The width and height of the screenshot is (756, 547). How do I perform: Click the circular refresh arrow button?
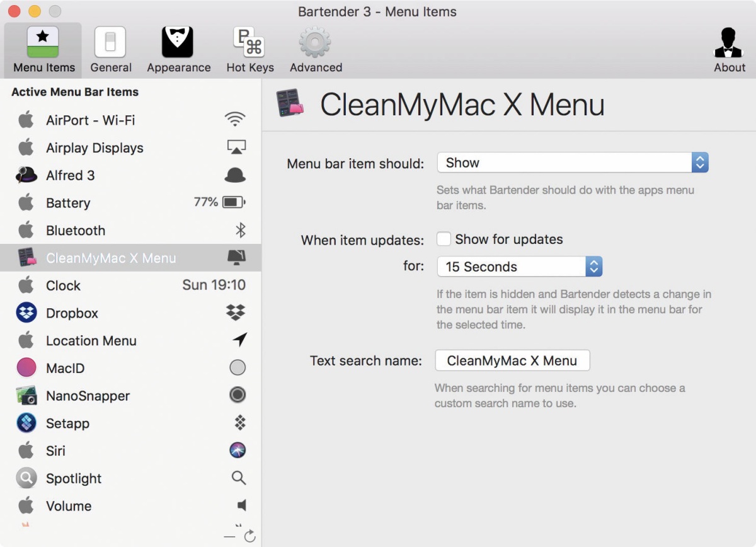click(x=249, y=536)
